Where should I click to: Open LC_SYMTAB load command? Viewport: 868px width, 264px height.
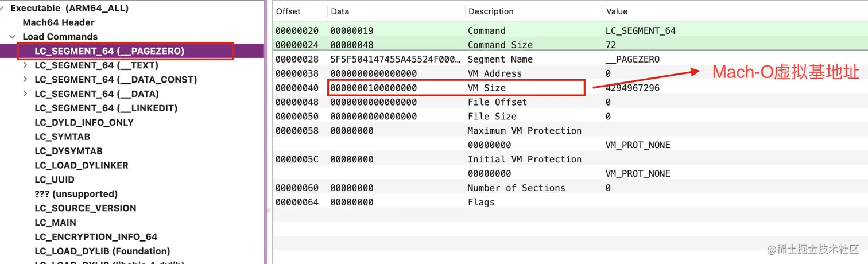click(62, 137)
